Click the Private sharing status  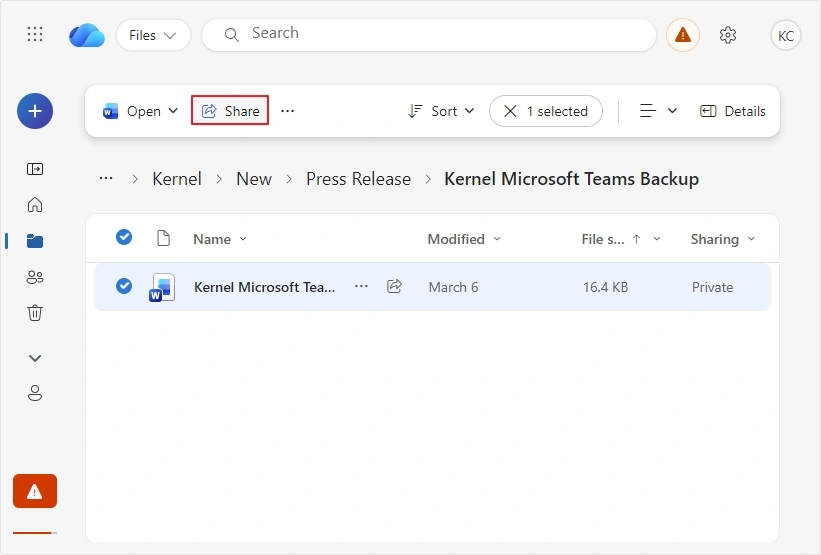(x=713, y=287)
